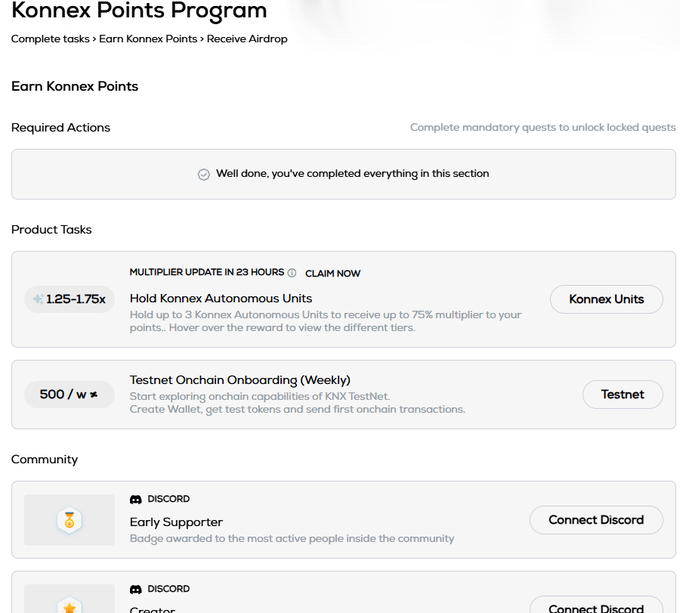Click 'Required Actions' heading
680x613 pixels.
61,128
